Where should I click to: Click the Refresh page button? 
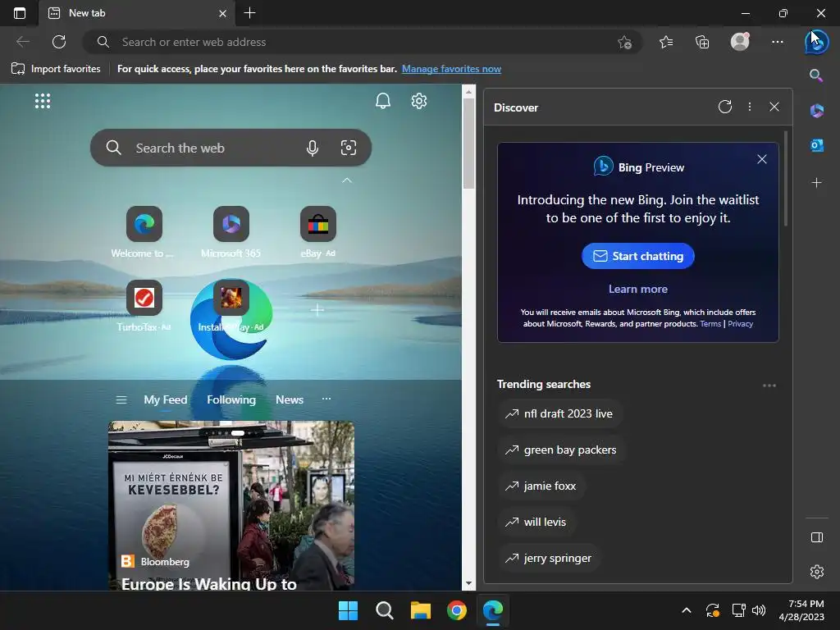tap(59, 42)
